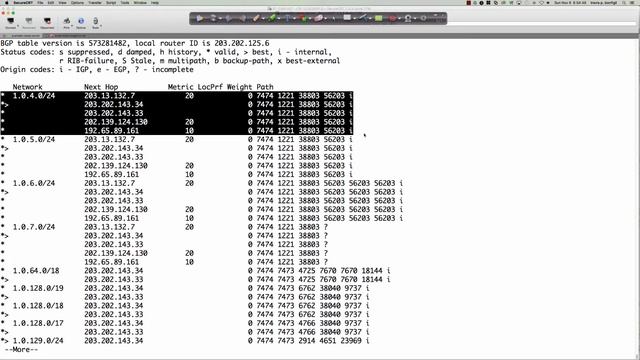The image size is (640, 360).
Task: Open Spotlight search in menu bar
Action: click(624, 3)
